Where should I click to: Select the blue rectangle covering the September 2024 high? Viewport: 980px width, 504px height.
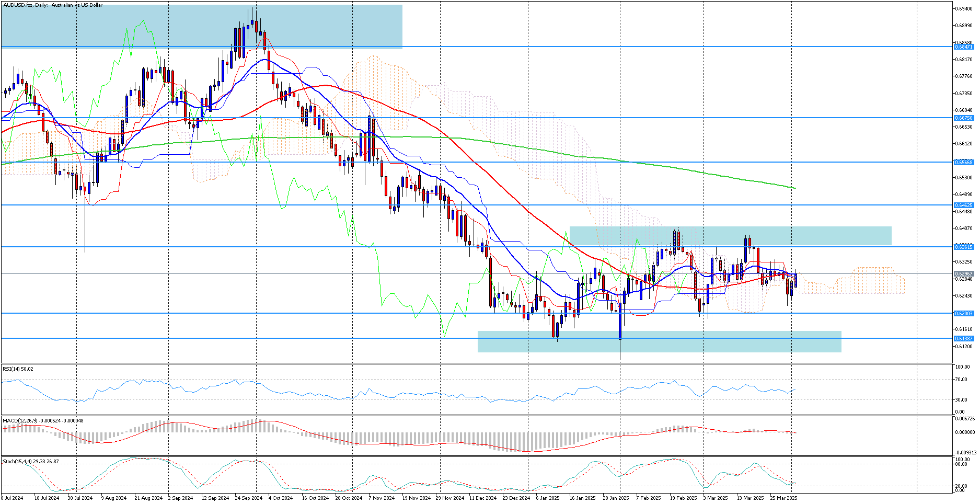pos(202,27)
